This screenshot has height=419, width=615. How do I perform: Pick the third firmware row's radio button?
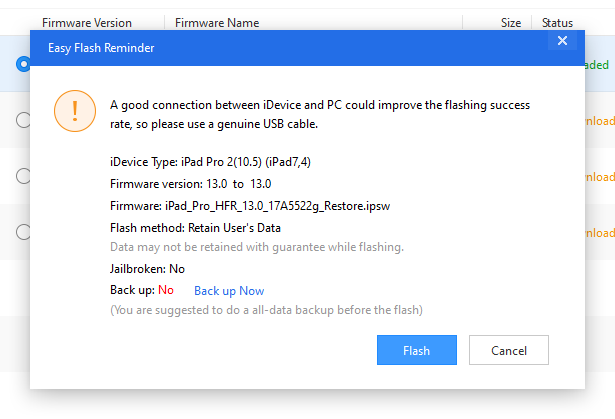point(23,176)
